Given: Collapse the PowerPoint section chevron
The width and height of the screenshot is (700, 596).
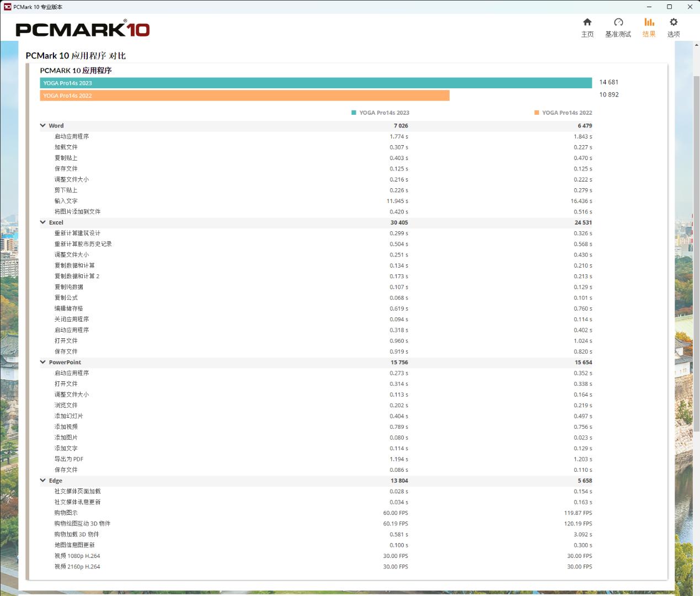Looking at the screenshot, I should [x=42, y=362].
